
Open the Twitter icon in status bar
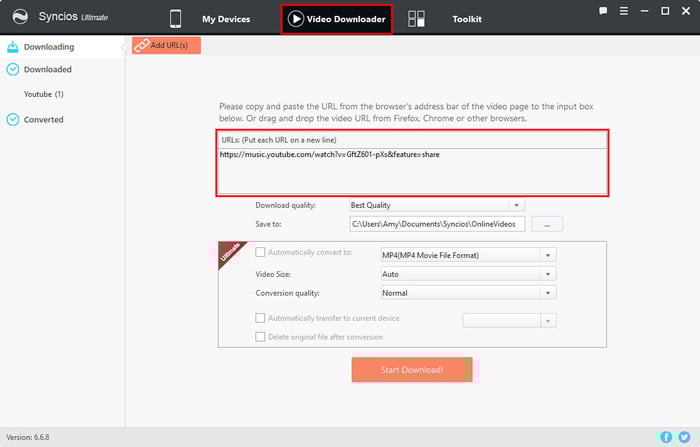[x=684, y=437]
